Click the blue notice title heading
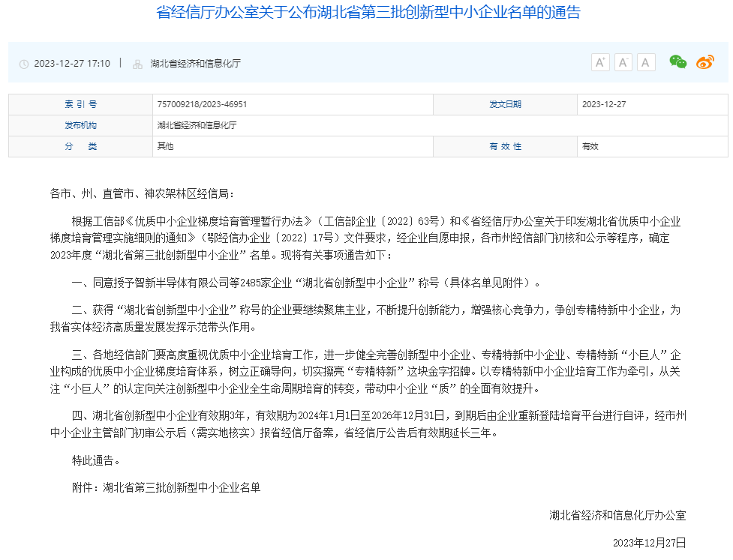This screenshot has height=560, width=733. 368,12
